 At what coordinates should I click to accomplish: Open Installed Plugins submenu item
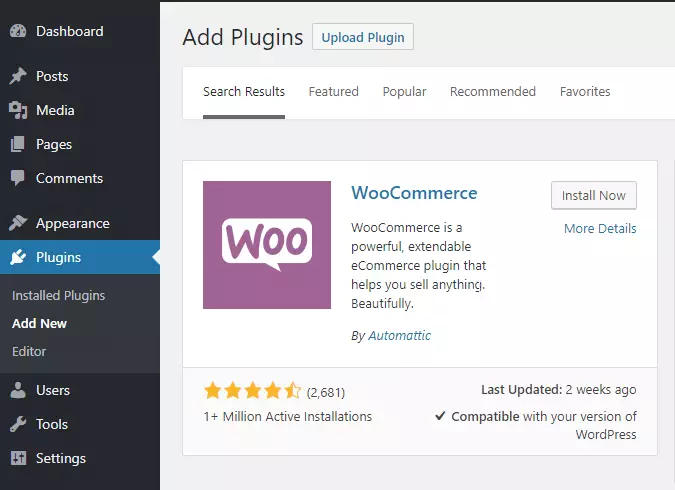pyautogui.click(x=59, y=295)
